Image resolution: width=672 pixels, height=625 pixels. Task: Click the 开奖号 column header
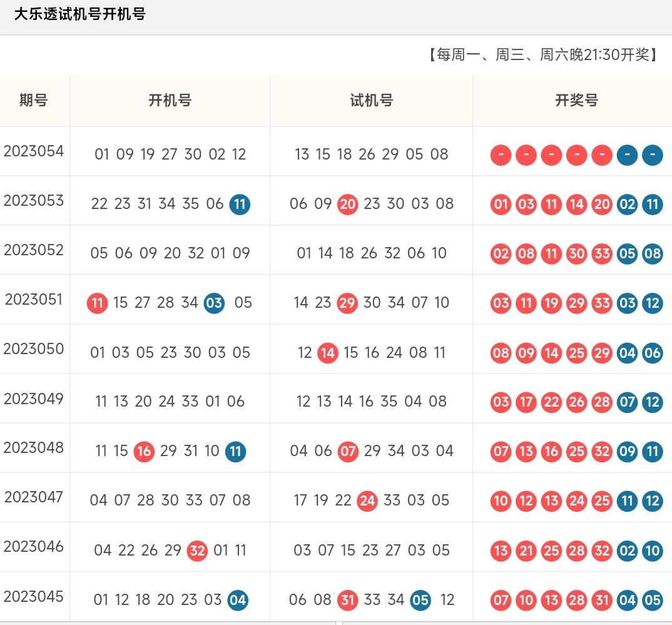[576, 100]
